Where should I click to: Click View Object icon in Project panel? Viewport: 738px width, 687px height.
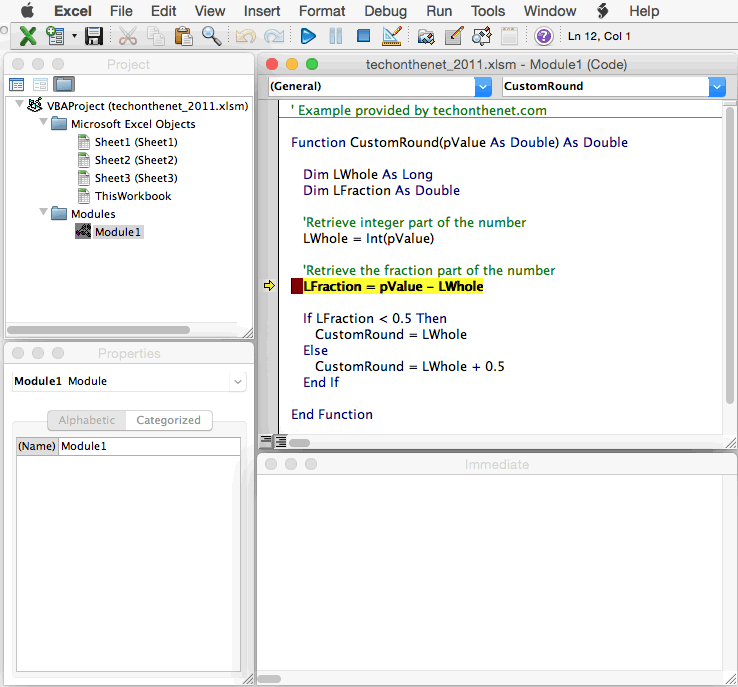[x=40, y=85]
